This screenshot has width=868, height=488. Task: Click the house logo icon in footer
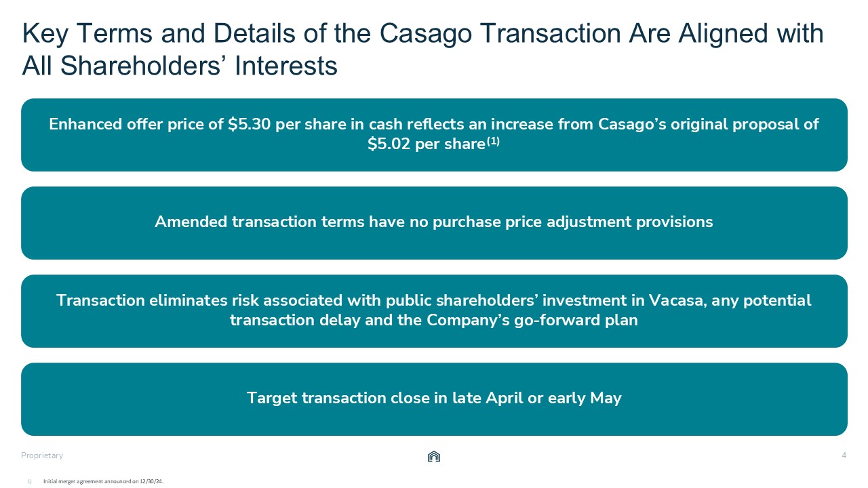(434, 457)
